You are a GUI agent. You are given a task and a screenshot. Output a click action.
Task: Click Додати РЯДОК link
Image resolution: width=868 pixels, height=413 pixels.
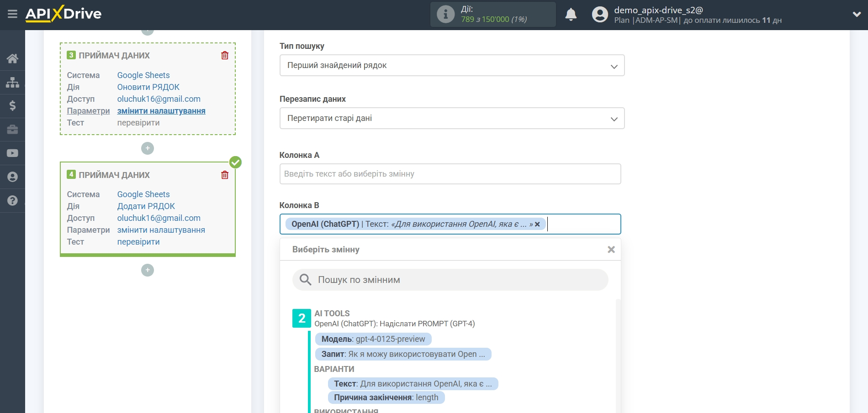[146, 206]
